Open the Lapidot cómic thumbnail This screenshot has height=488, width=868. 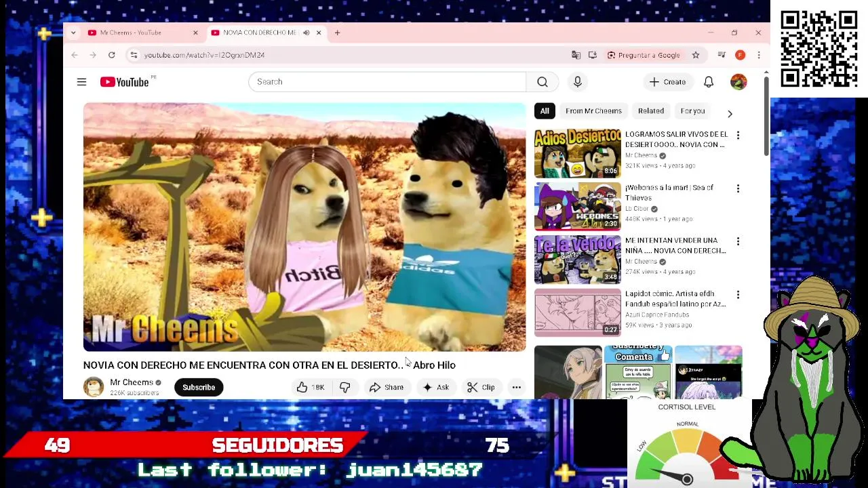(577, 312)
